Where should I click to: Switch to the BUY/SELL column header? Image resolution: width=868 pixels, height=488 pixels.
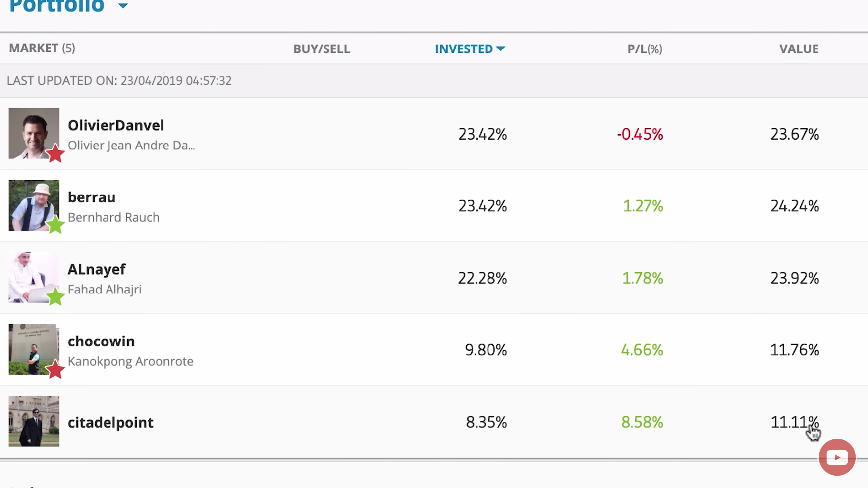coord(321,49)
